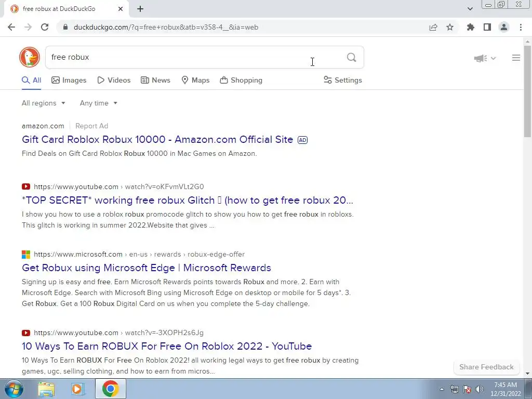
Task: Click the Action Center flag tray icon
Action: point(467,389)
